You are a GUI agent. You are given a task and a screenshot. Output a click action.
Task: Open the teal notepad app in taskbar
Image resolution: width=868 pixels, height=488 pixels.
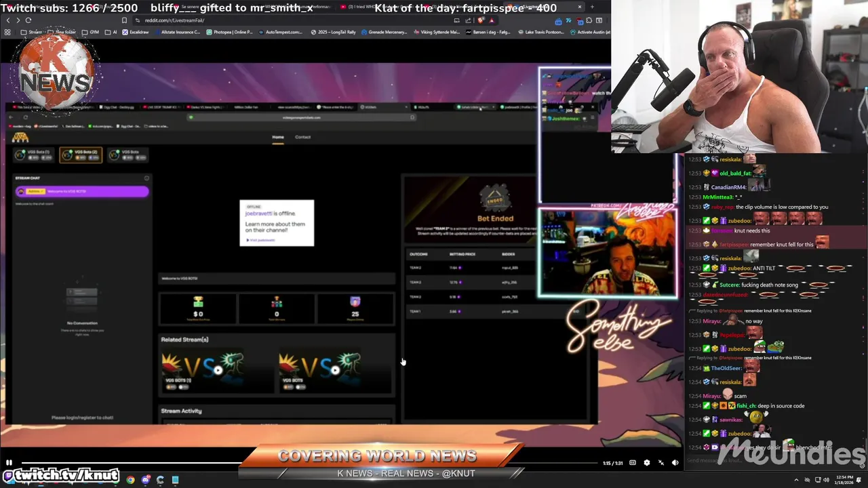(x=175, y=480)
